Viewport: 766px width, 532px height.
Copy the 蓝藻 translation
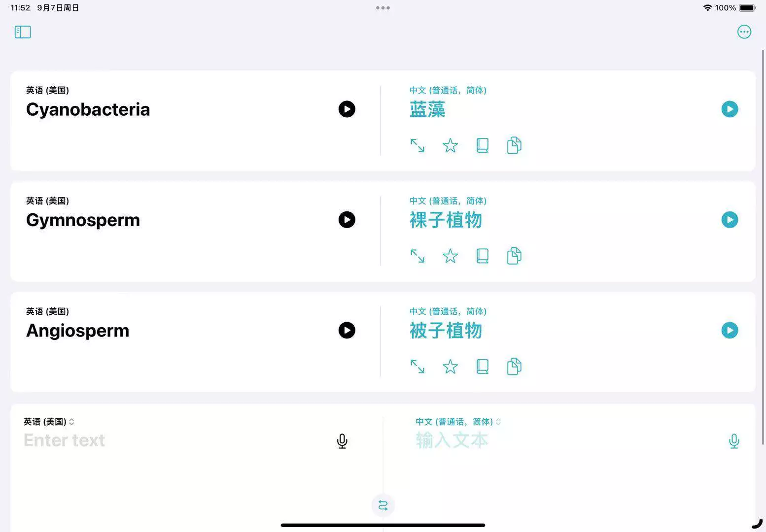pyautogui.click(x=514, y=145)
